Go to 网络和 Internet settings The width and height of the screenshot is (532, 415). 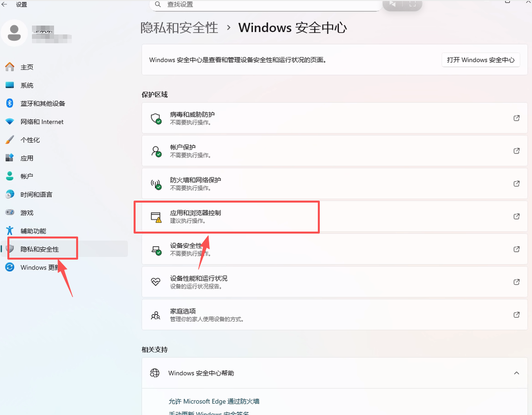(42, 122)
